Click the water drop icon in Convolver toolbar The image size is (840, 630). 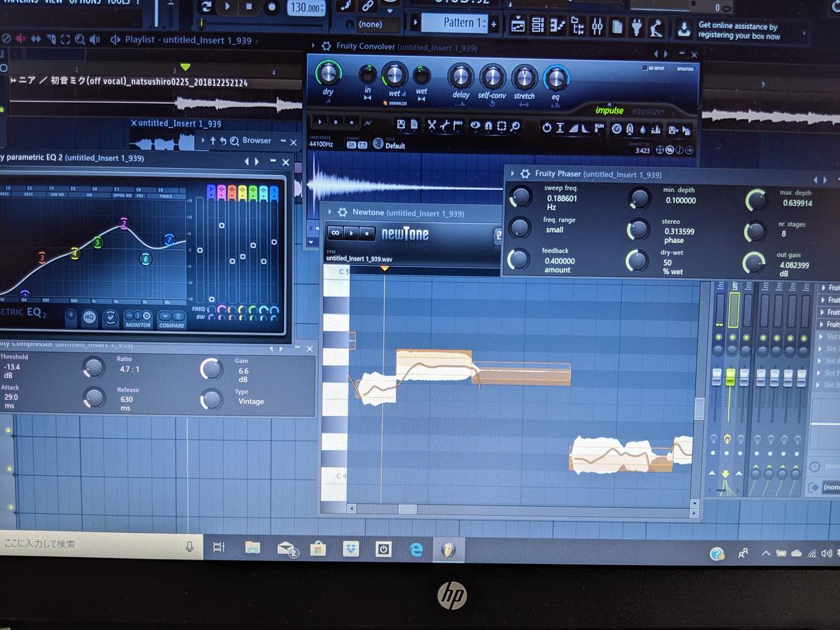(642, 129)
